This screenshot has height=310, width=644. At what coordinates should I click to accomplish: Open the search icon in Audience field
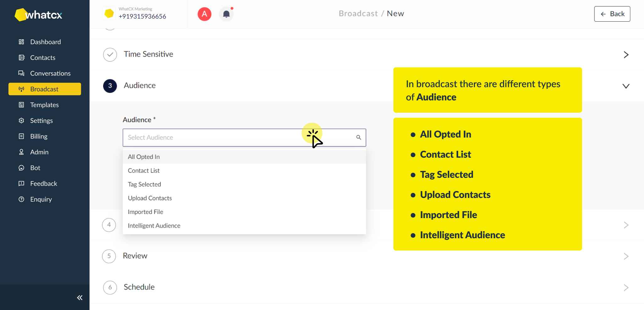358,138
